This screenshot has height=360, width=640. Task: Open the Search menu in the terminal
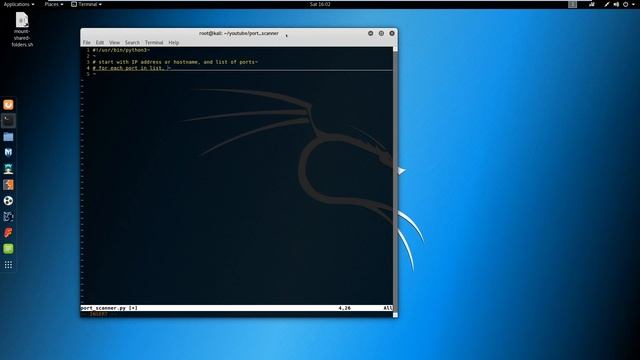tap(132, 42)
